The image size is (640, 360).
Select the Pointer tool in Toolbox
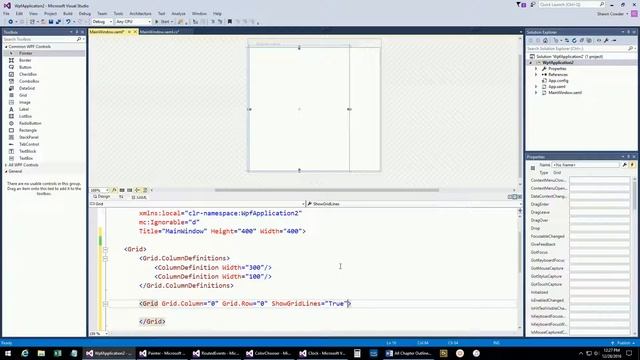point(25,53)
